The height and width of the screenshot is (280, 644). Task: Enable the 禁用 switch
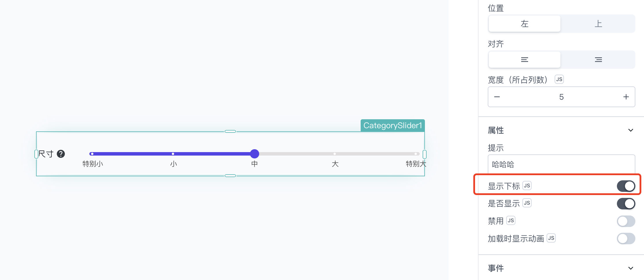(x=626, y=221)
